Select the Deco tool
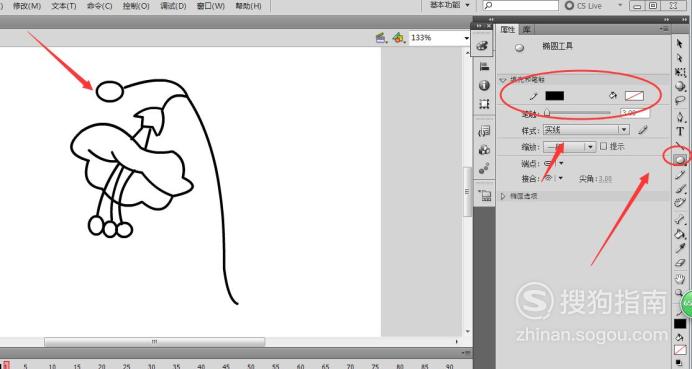 click(680, 203)
